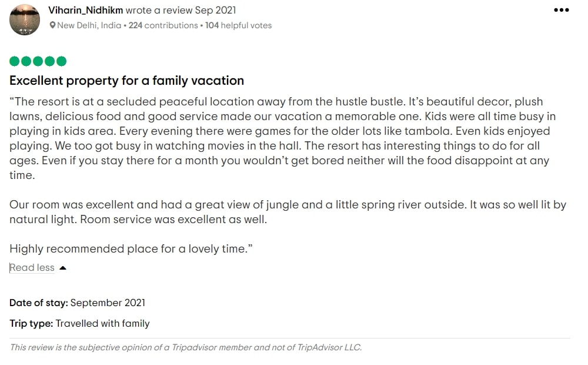Click the 224 contributions text
Screen dimensions: 588x365
click(163, 25)
